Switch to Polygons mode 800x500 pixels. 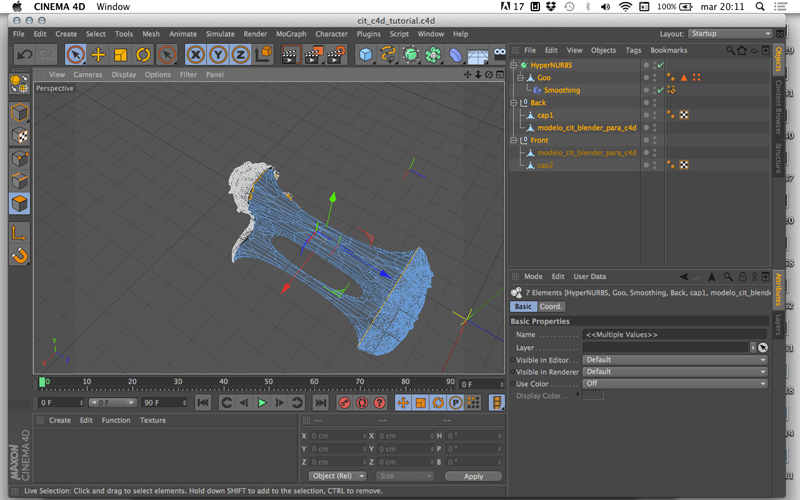click(19, 204)
